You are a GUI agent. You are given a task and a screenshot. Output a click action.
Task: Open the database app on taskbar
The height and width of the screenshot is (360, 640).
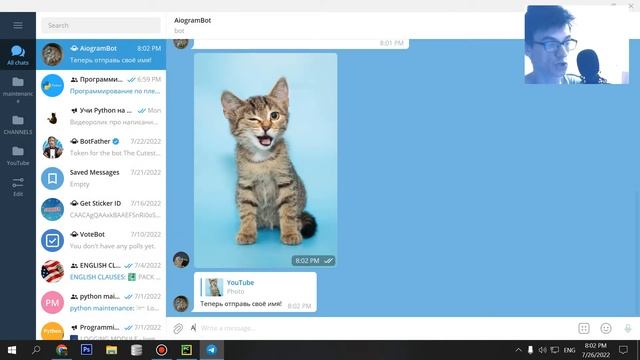[x=136, y=350]
